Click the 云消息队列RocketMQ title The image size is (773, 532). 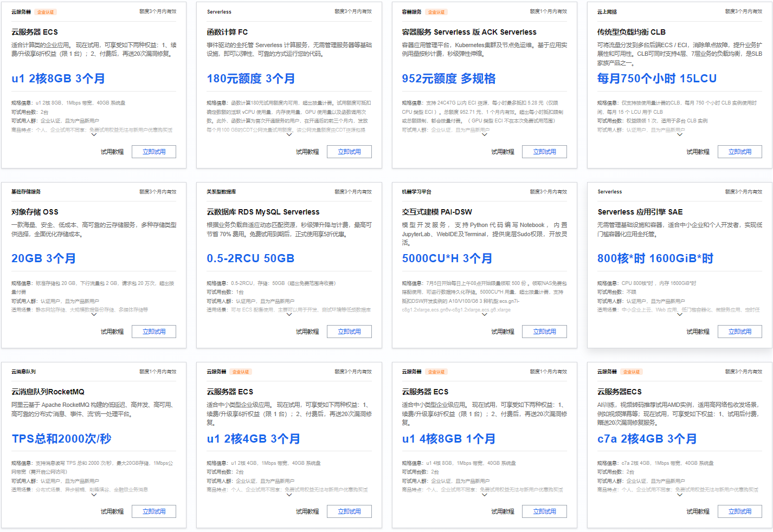48,392
